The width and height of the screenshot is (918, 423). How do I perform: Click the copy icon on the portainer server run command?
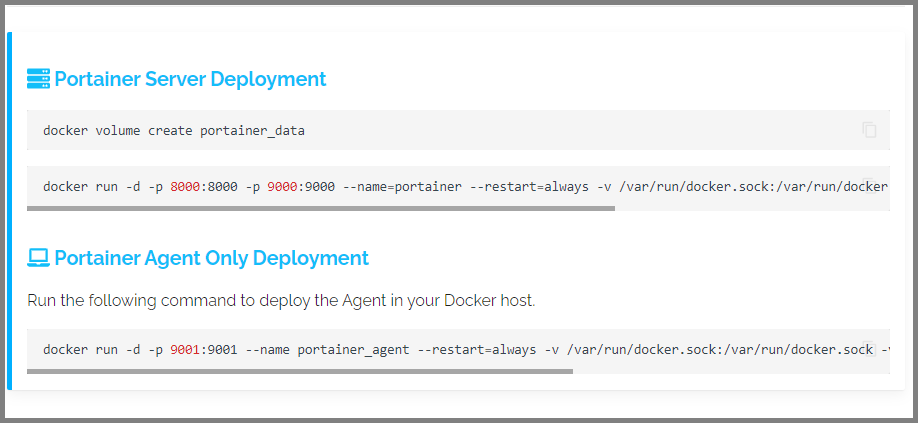click(x=869, y=186)
